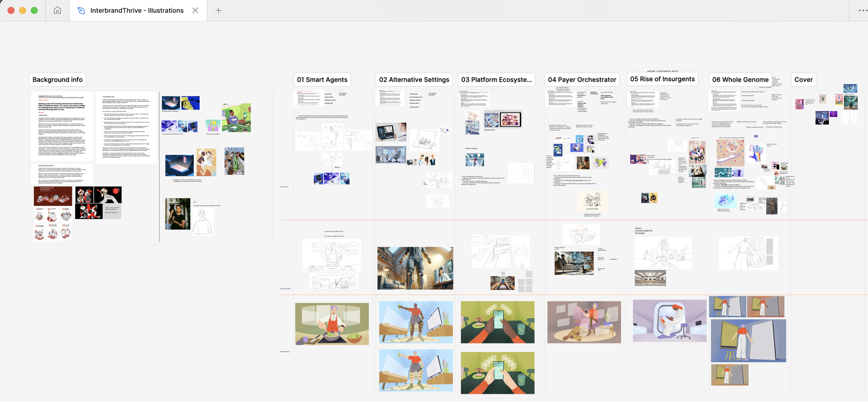Select the Background info section label
Image resolution: width=868 pixels, height=402 pixels.
(58, 79)
